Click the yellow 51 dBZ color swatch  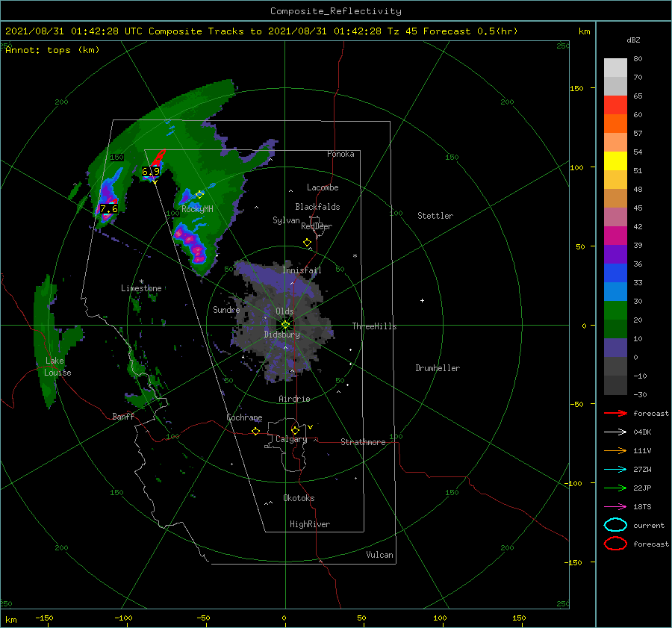[x=615, y=161]
